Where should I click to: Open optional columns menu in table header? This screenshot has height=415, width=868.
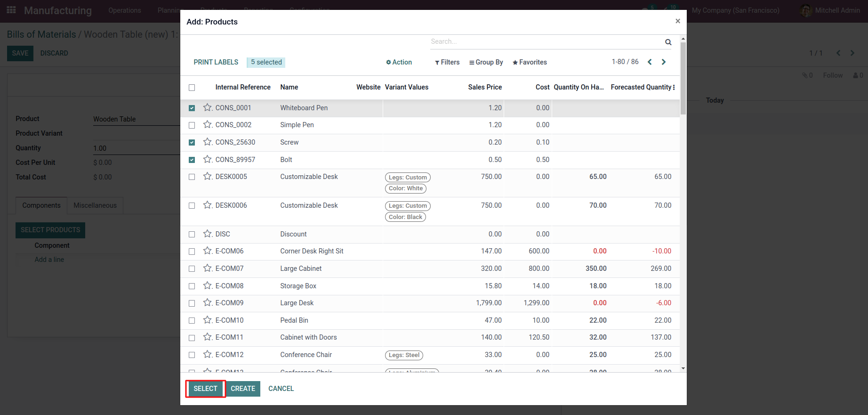[674, 87]
